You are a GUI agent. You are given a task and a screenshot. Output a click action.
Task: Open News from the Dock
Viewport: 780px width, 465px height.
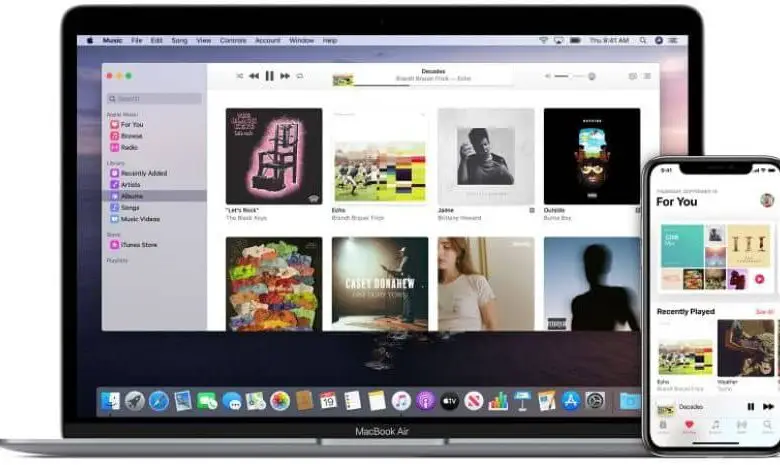coord(474,401)
